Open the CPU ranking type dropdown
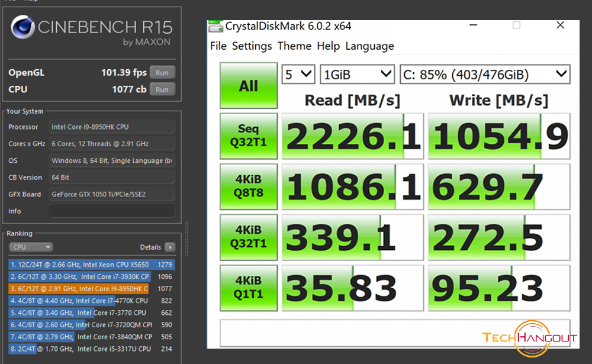The image size is (592, 364). point(31,247)
